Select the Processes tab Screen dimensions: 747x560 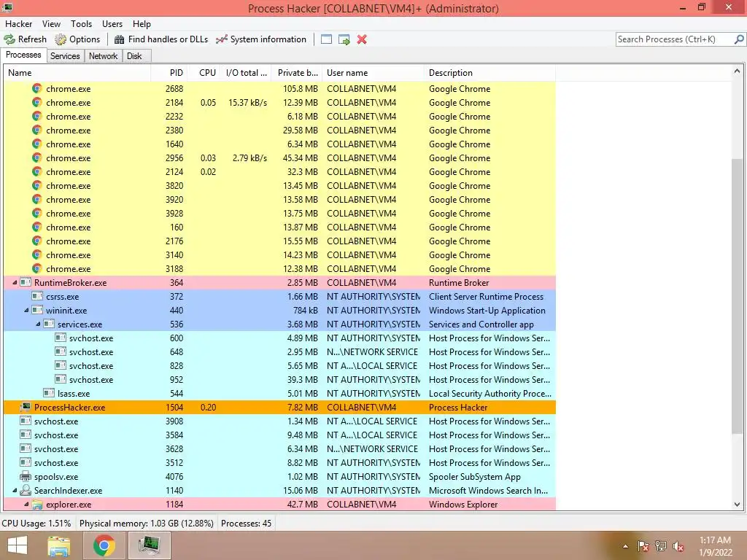coord(23,55)
